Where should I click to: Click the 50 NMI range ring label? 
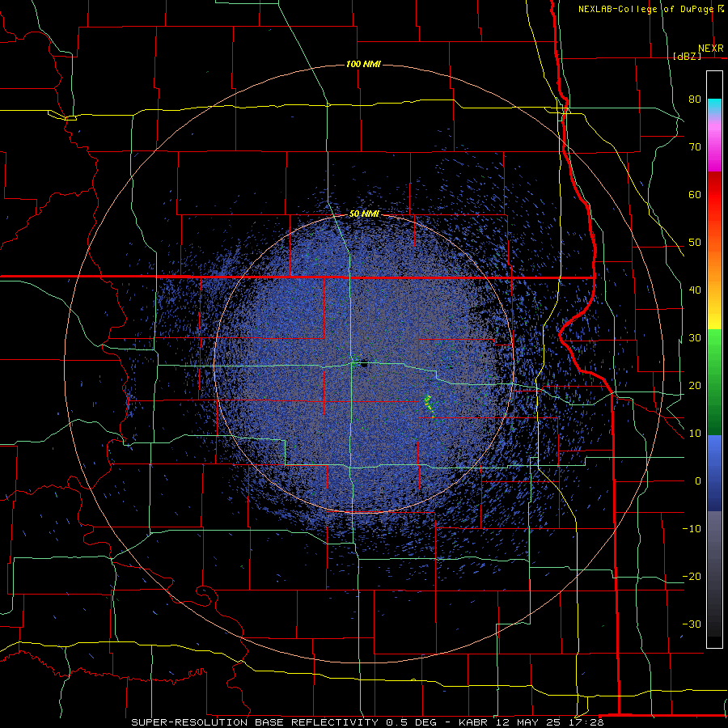[364, 214]
